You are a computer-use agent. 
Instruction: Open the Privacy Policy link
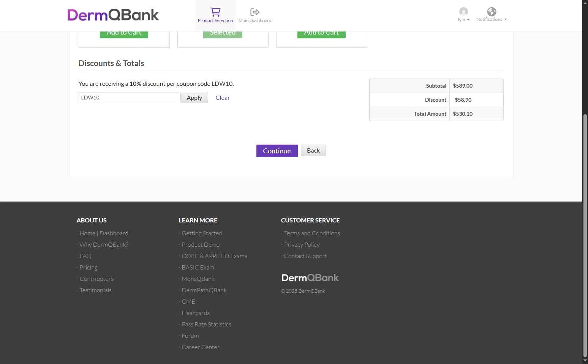[302, 244]
